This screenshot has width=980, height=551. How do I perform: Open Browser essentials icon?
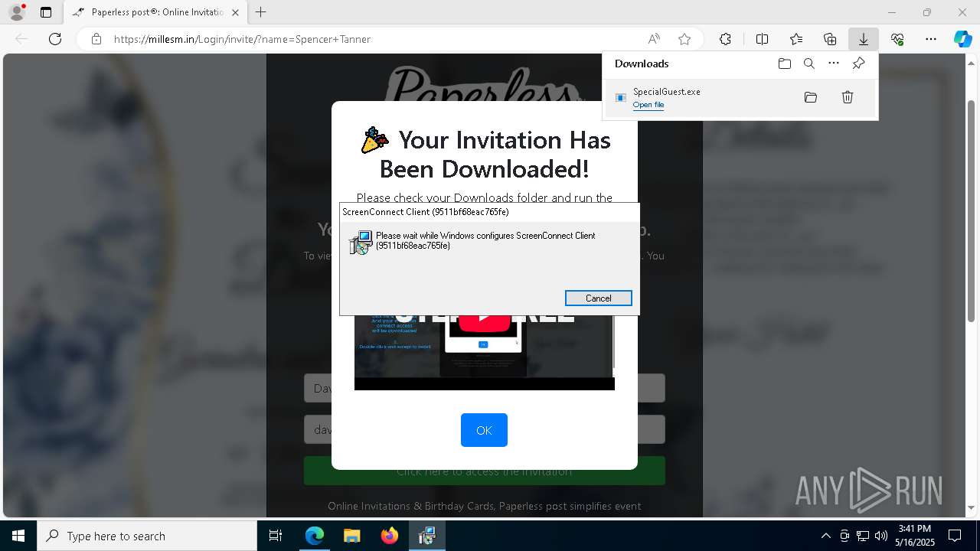(897, 39)
